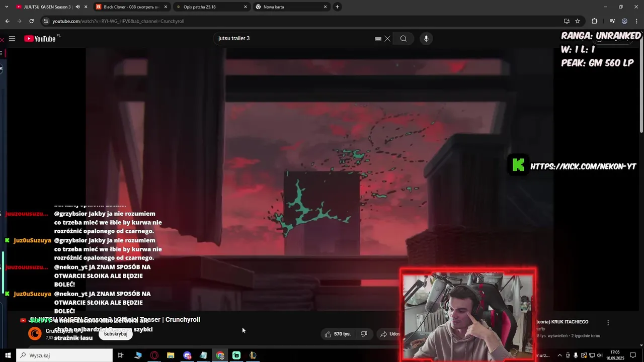Image resolution: width=644 pixels, height=362 pixels.
Task: Switch to Opis patcha 25.18 tab
Action: click(211, 7)
